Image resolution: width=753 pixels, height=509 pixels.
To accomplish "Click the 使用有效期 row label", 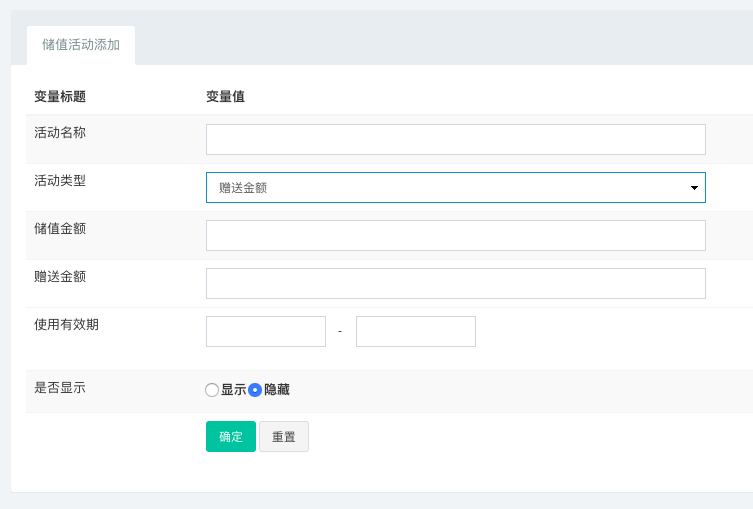I will pyautogui.click(x=66, y=325).
